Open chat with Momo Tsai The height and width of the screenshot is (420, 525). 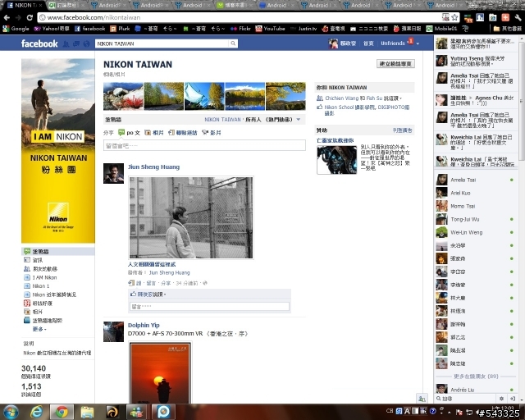(x=476, y=206)
